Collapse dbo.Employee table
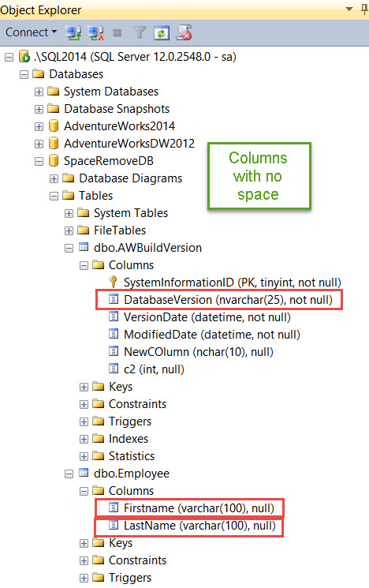The height and width of the screenshot is (588, 369). pos(69,474)
